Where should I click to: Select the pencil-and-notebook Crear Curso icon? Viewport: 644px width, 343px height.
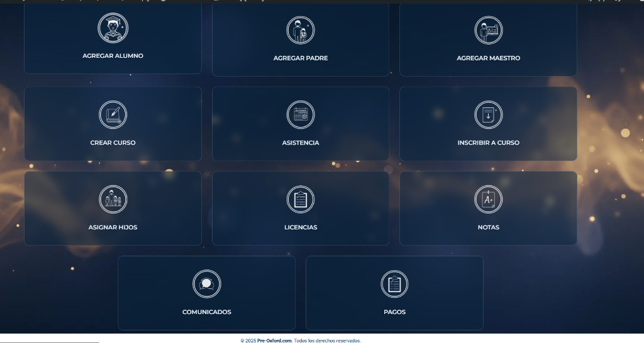(x=113, y=115)
